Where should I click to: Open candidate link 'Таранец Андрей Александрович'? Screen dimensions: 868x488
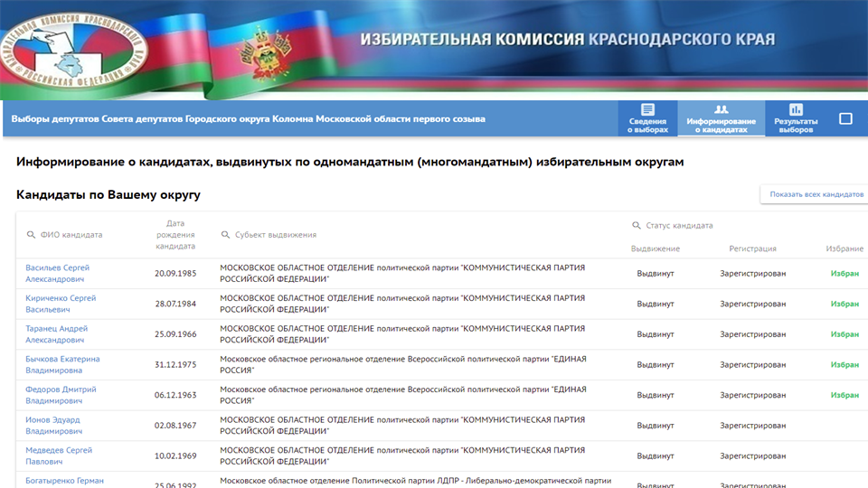[56, 334]
